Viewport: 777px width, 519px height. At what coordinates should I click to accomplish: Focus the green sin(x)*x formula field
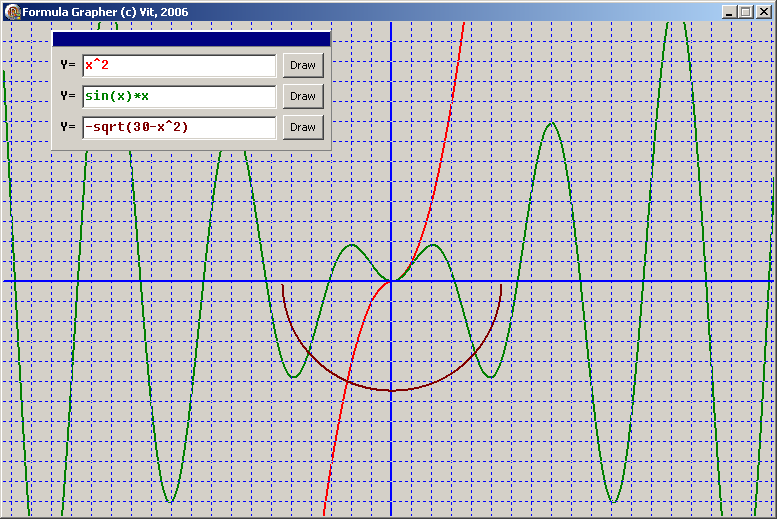coord(178,96)
